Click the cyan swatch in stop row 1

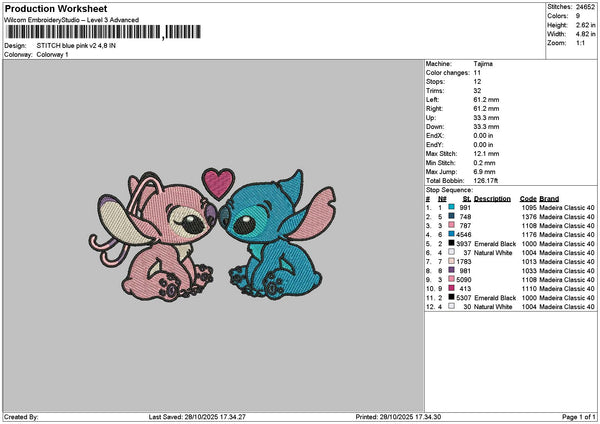pyautogui.click(x=452, y=207)
